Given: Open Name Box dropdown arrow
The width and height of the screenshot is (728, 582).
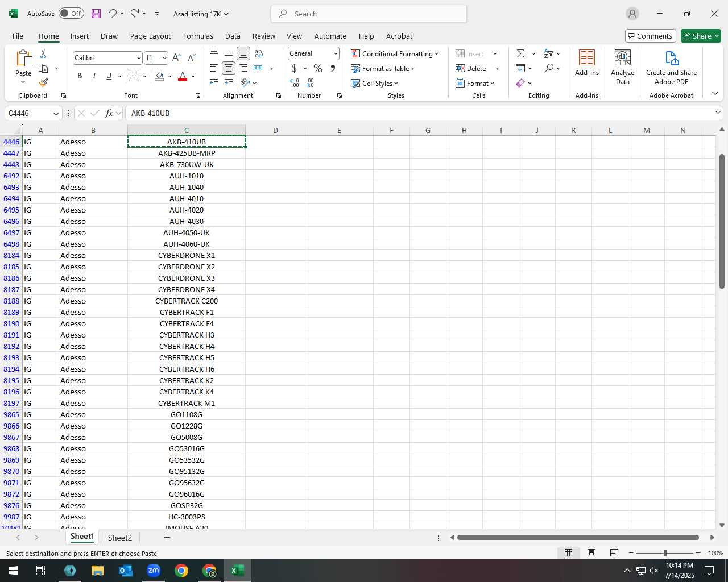Looking at the screenshot, I should 56,113.
